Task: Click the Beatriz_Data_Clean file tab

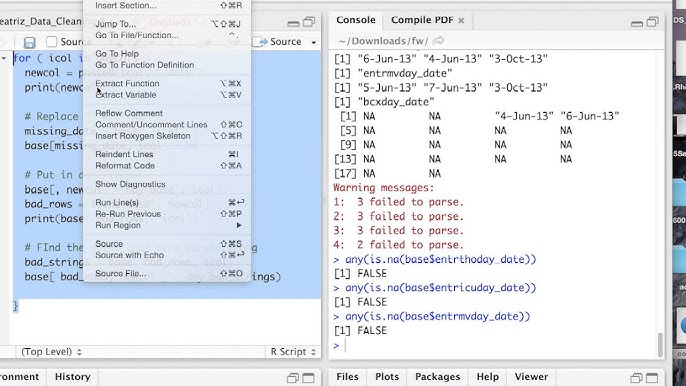Action: [41, 21]
